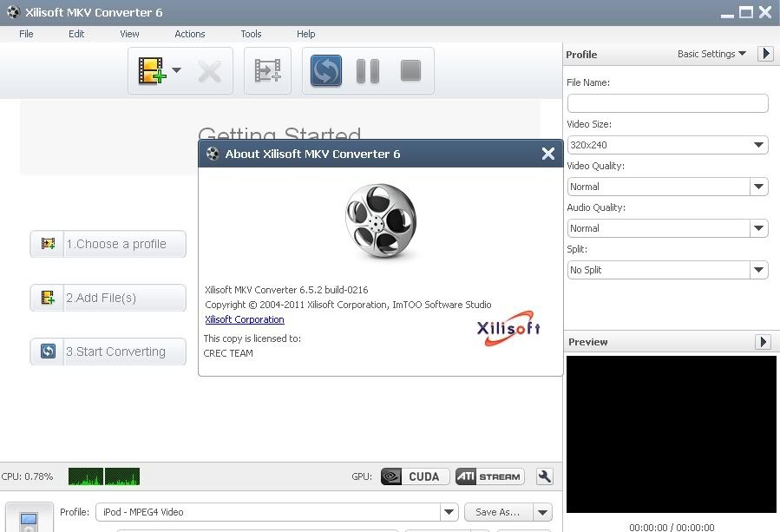Expand the Profile panel arrow button
The image size is (780, 532).
(x=765, y=54)
